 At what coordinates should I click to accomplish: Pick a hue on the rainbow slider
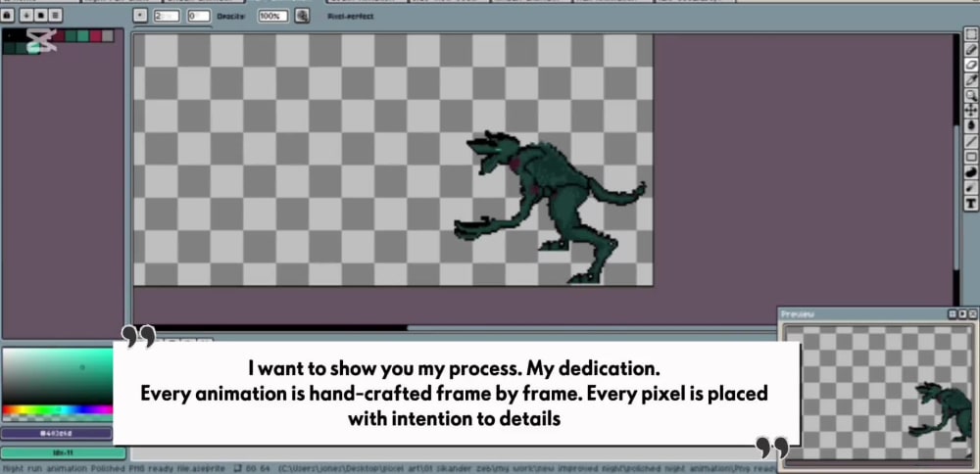(58, 410)
